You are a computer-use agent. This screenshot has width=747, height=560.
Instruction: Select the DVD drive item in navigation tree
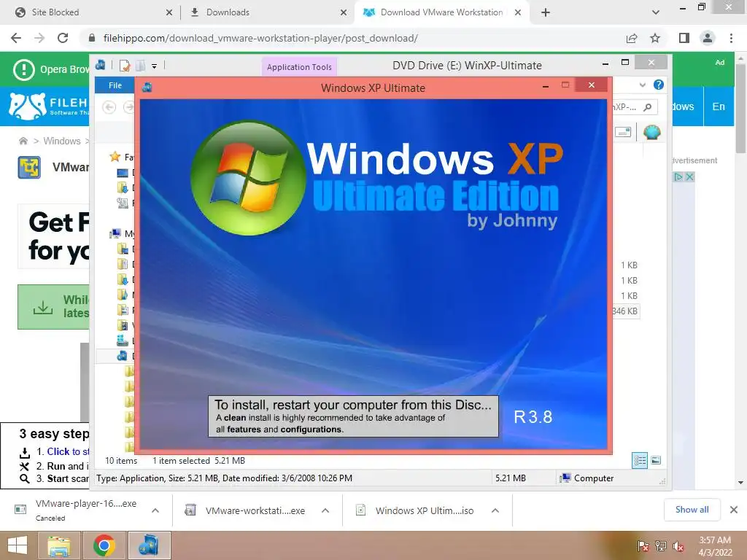(x=123, y=356)
